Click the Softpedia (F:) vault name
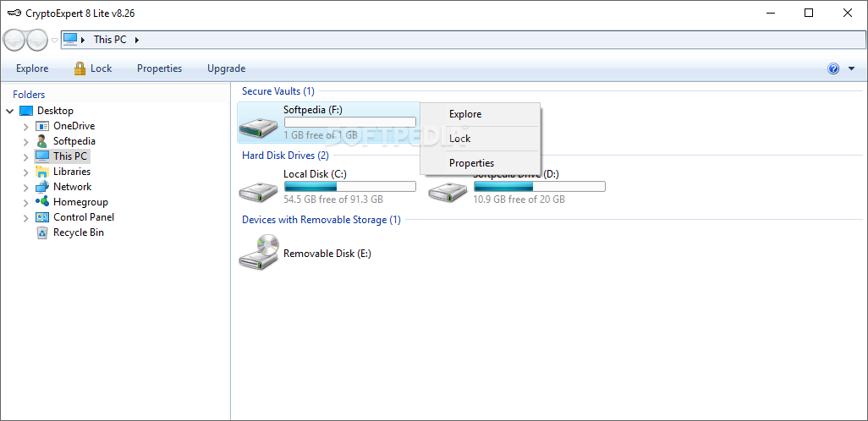Image resolution: width=868 pixels, height=421 pixels. click(x=313, y=110)
